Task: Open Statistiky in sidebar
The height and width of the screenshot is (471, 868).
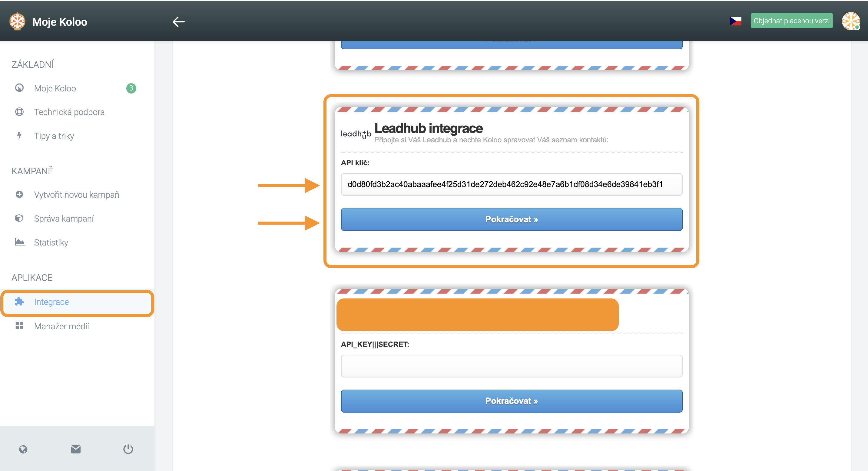Action: click(51, 242)
